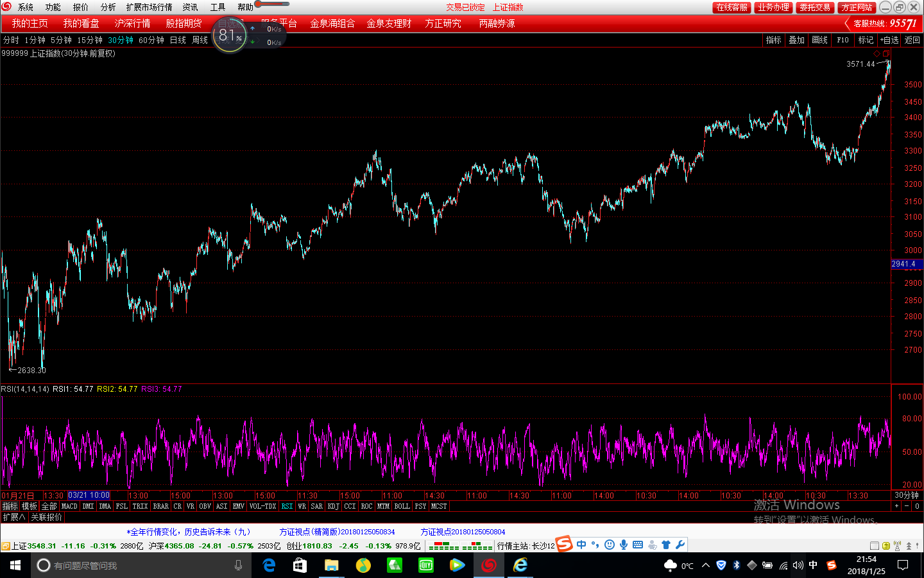Open the iQIYI app in taskbar

point(425,565)
